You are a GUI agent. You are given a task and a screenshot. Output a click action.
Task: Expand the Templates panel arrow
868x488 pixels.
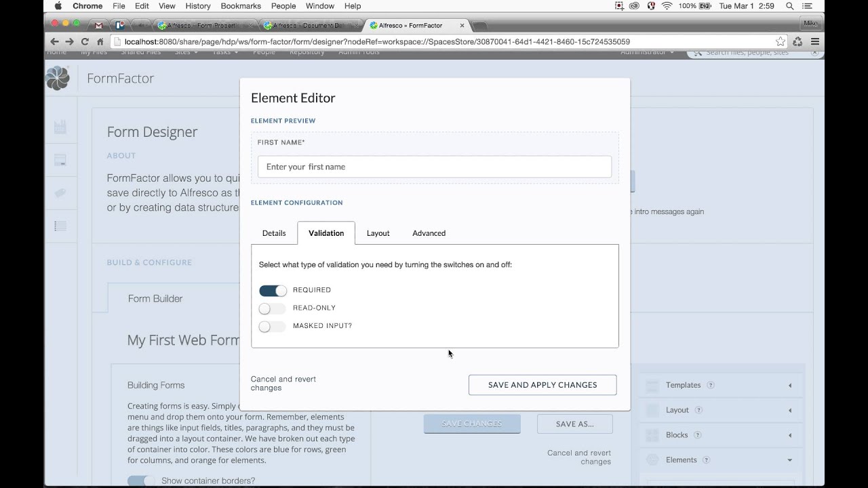coord(790,386)
